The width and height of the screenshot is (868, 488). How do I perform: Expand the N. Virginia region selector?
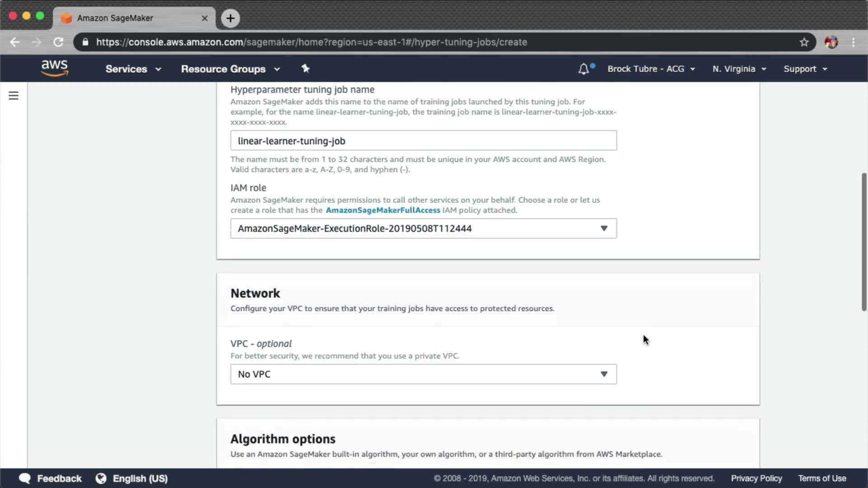click(739, 69)
